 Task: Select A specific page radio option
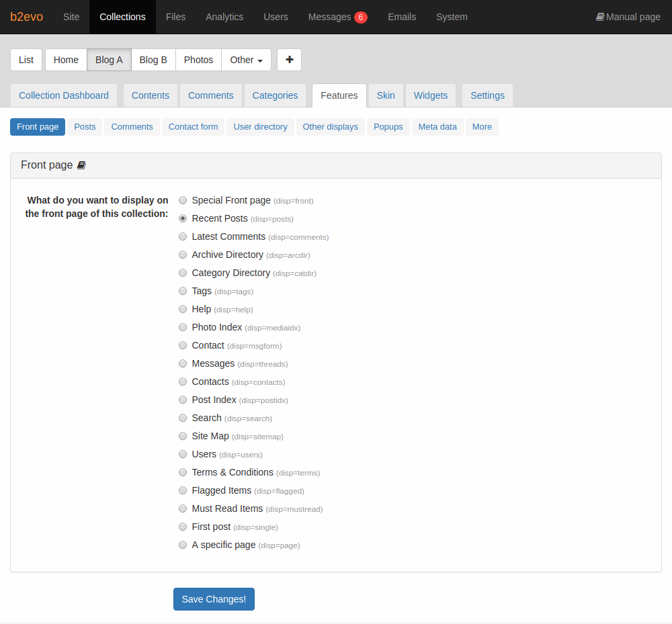coord(183,545)
